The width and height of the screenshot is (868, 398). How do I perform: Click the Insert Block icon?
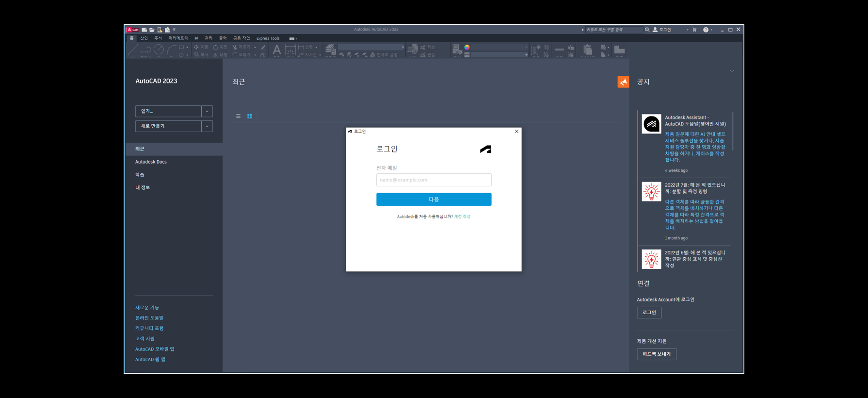(x=413, y=50)
